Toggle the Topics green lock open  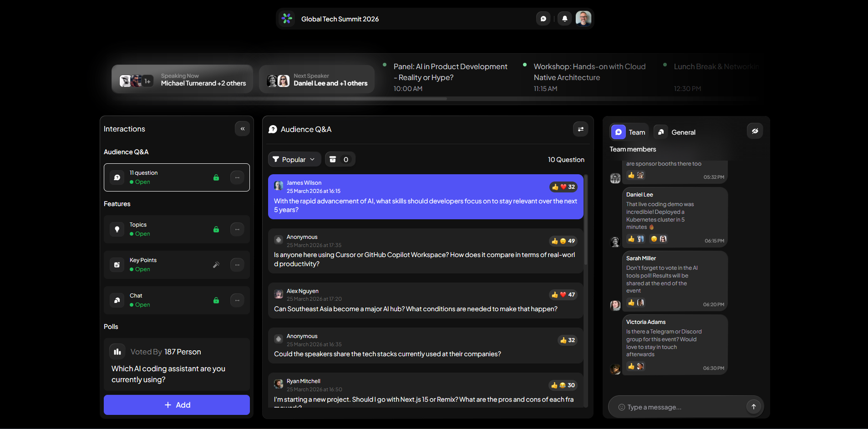coord(216,229)
